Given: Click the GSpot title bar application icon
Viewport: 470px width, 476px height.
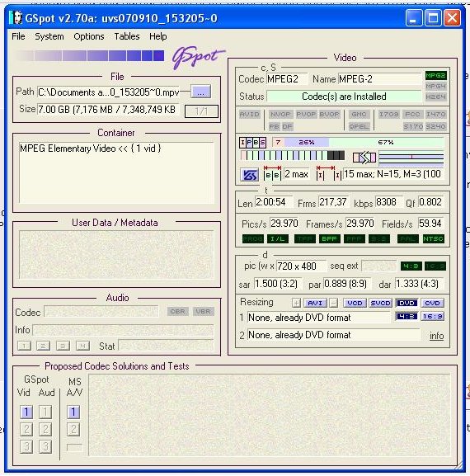Looking at the screenshot, I should pos(16,17).
